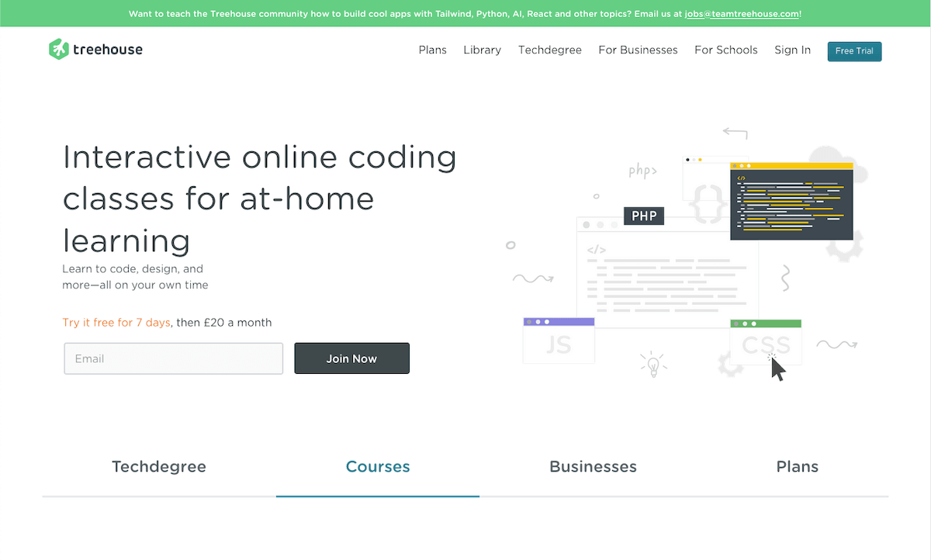The height and width of the screenshot is (560, 931).
Task: Switch to the Businesses tab
Action: [593, 467]
